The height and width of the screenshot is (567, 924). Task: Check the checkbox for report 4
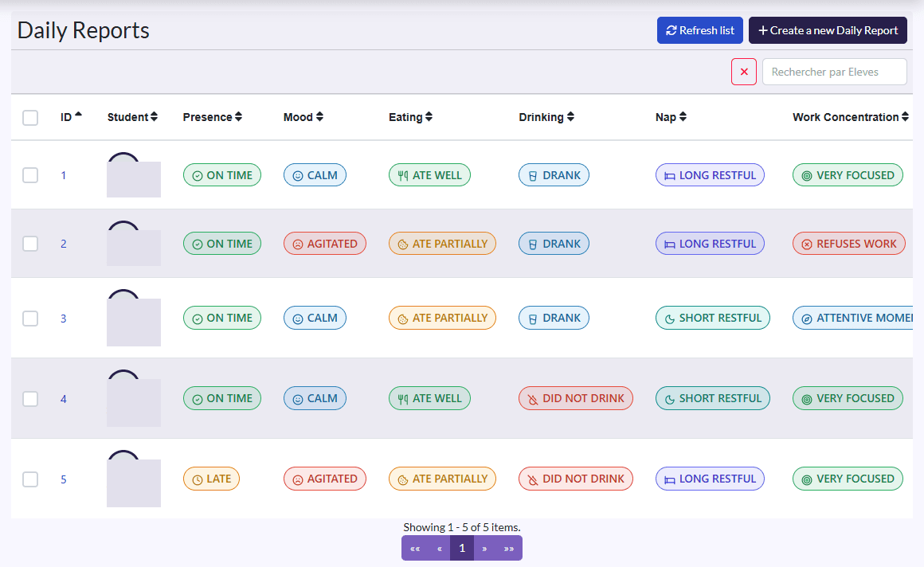[x=30, y=398]
